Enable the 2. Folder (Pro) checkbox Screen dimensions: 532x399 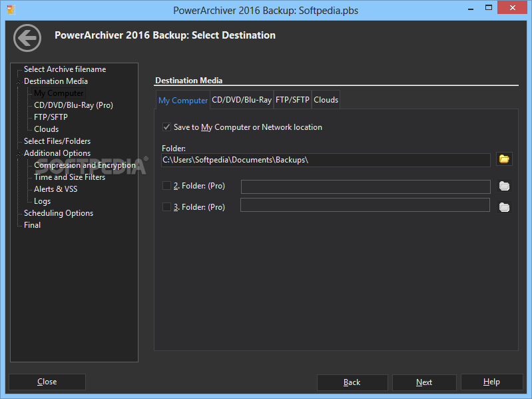point(166,186)
